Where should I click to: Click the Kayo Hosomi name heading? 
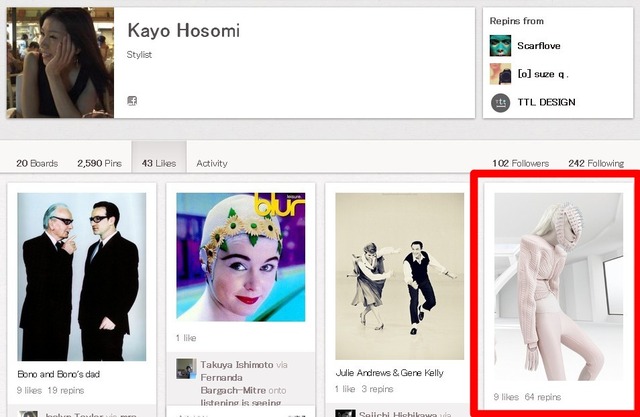[184, 31]
